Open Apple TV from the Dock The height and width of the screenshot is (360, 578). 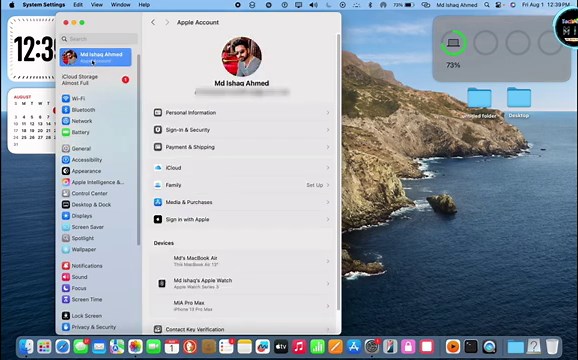281,346
